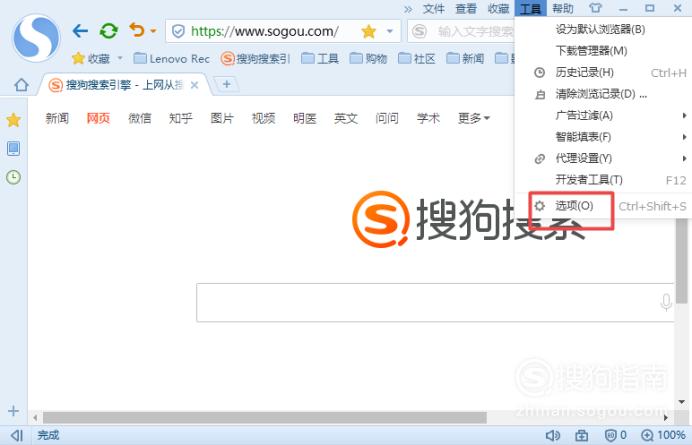
Task: Open the 工具 bookmark folder
Action: coord(320,58)
